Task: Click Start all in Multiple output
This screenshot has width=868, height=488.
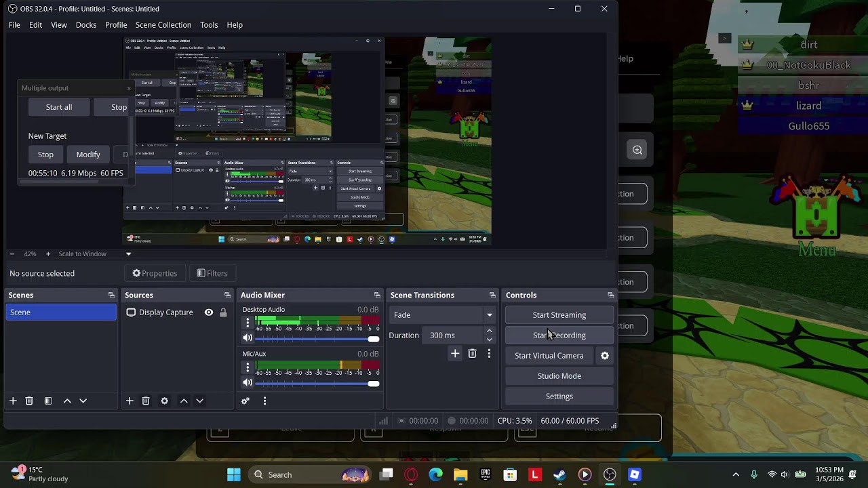Action: click(59, 107)
